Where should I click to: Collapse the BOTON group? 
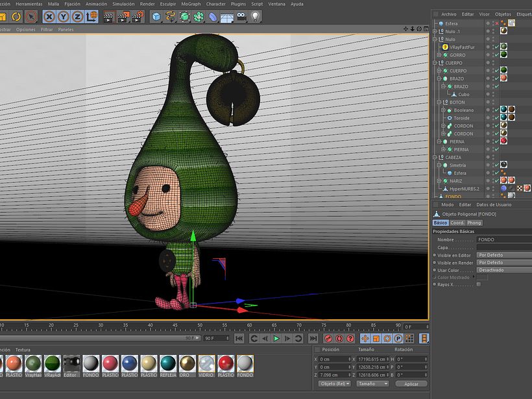pyautogui.click(x=439, y=102)
